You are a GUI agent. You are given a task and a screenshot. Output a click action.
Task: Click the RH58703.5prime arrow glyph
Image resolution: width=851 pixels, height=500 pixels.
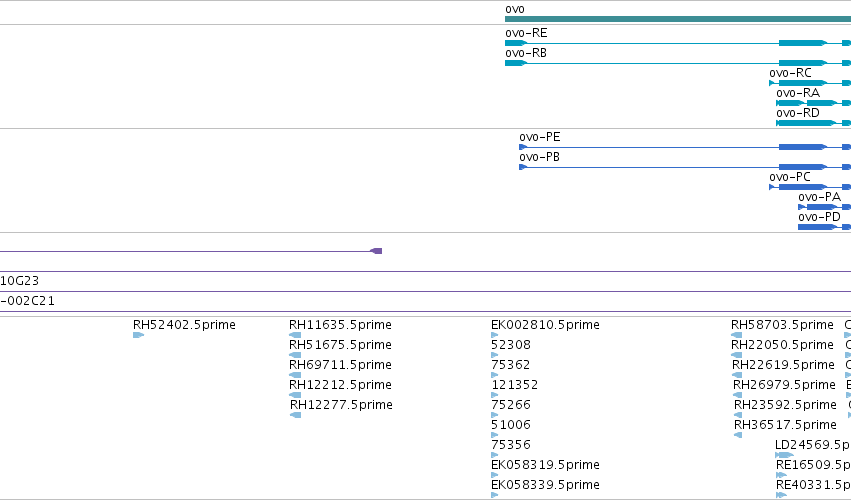pos(736,335)
